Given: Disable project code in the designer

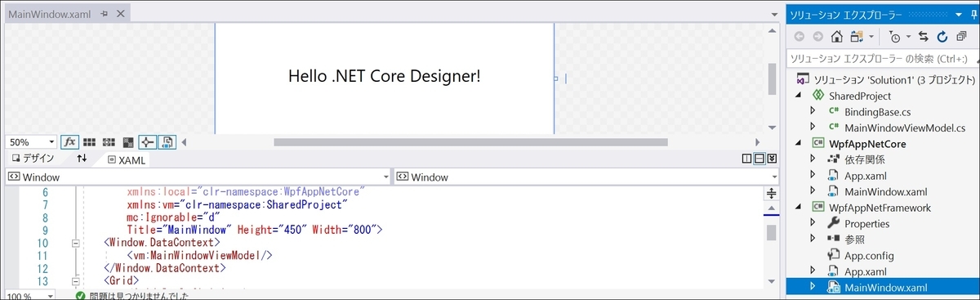Looking at the screenshot, I should [x=167, y=142].
